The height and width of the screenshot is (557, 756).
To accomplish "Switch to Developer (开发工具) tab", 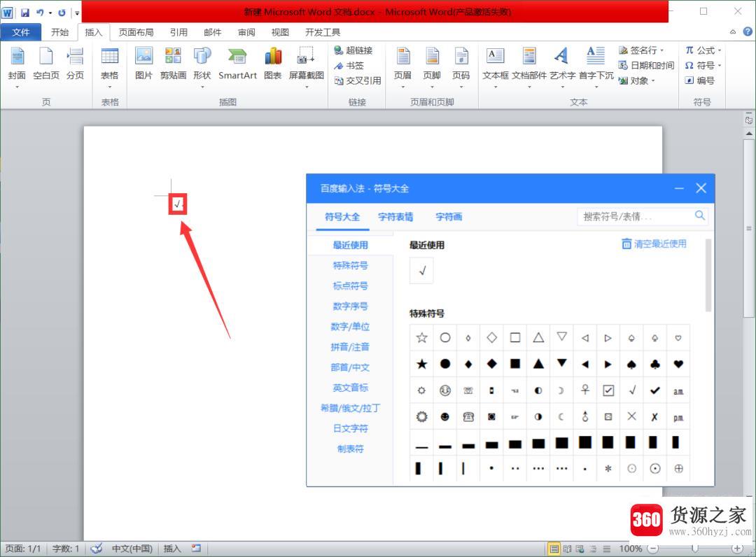I will coord(323,31).
